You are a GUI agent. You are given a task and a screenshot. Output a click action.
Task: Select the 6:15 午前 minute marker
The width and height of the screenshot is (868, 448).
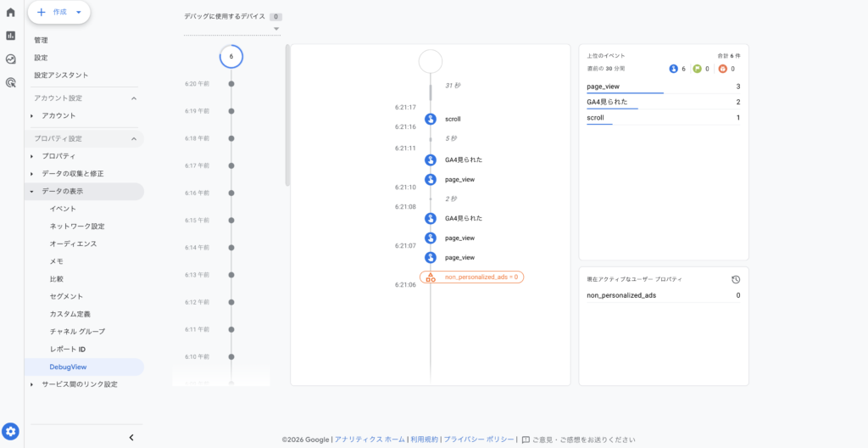[231, 220]
